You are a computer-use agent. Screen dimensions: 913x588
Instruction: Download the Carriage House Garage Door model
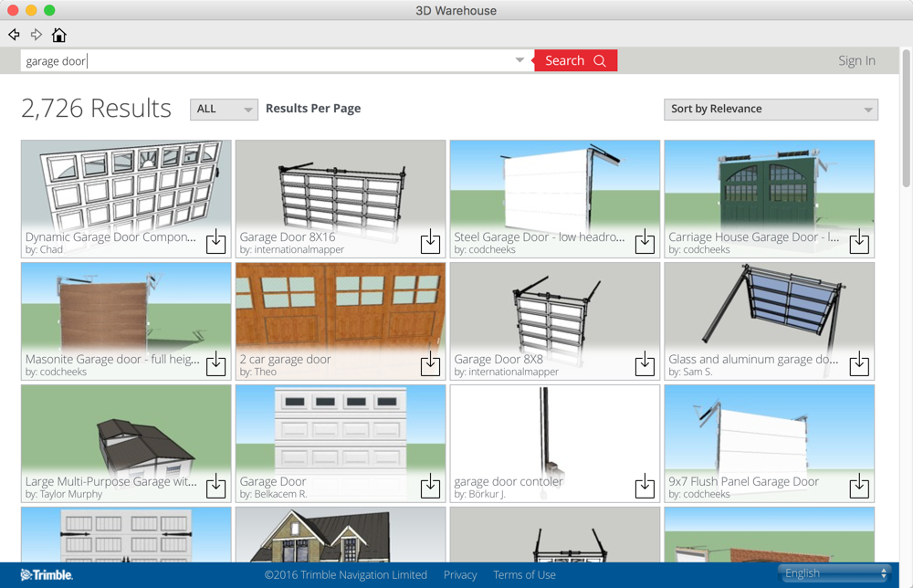[859, 241]
